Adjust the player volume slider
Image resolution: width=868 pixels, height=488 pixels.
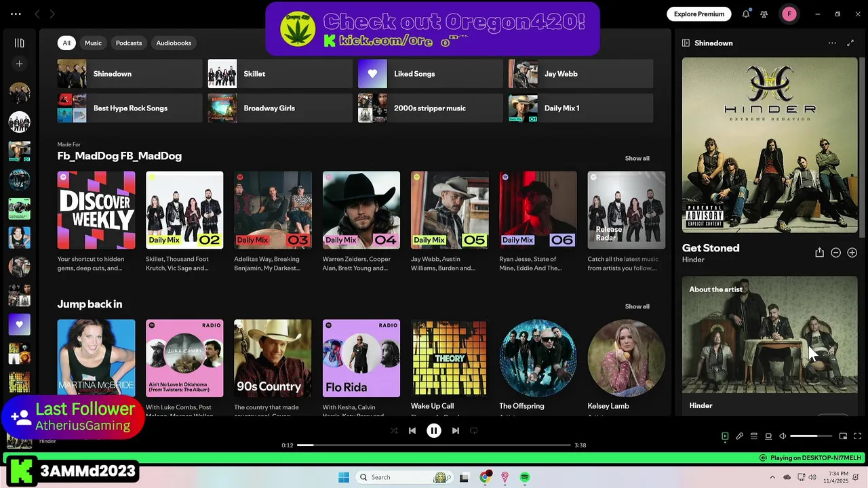(811, 436)
